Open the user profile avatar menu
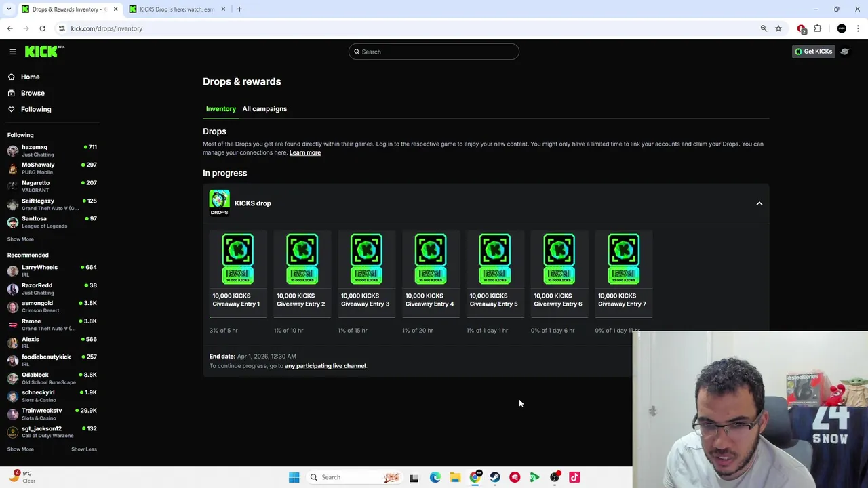The image size is (868, 488). (x=845, y=52)
